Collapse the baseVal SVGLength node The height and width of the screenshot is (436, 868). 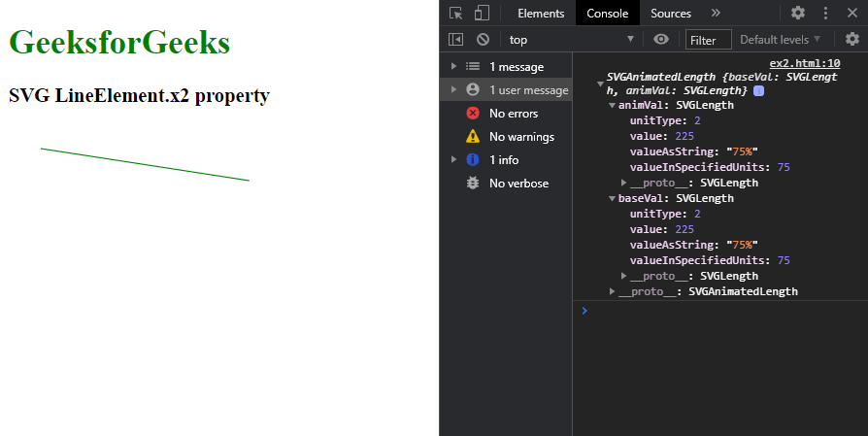pos(612,198)
